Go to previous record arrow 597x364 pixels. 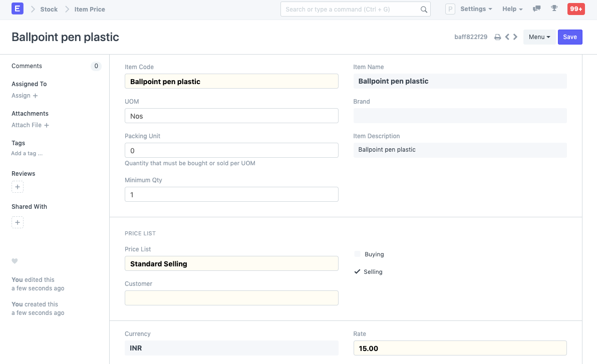pos(507,37)
